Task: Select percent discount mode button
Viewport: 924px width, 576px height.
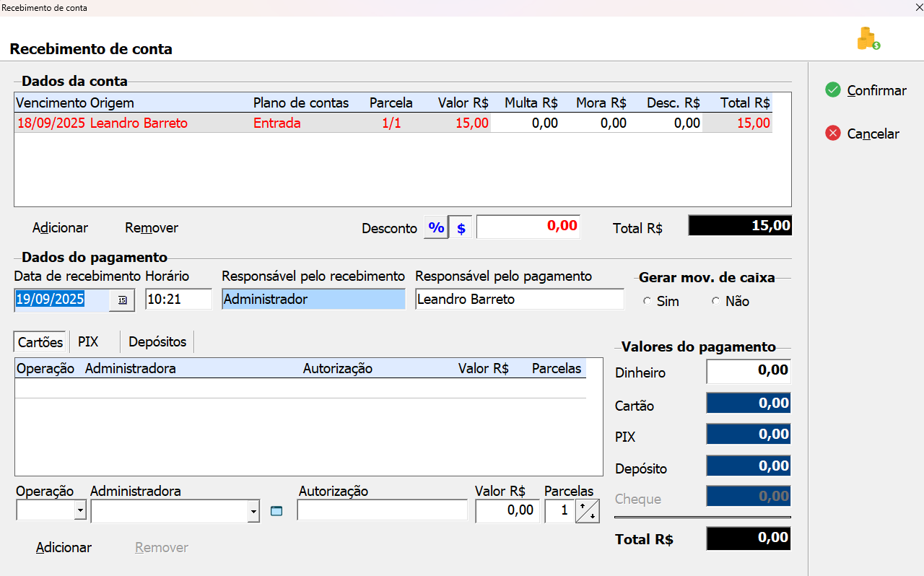Action: pos(436,227)
